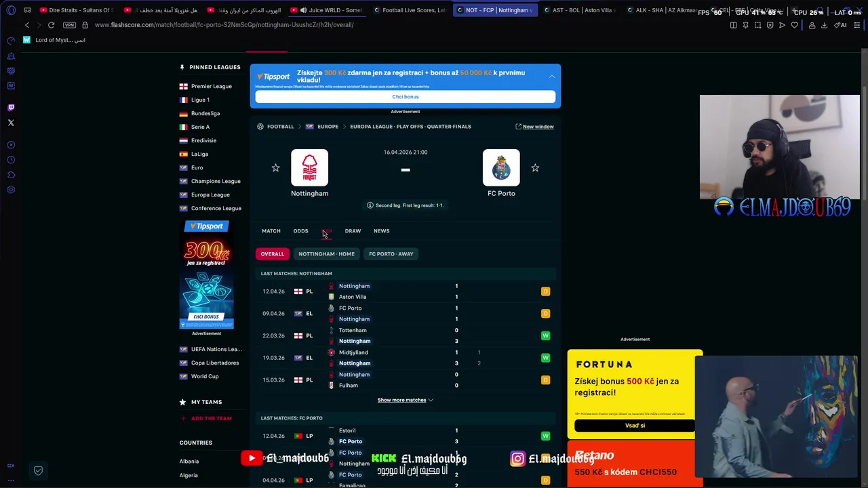Screen dimensions: 868x488
Task: Switch to Dire Straits - Sultans browser tab
Action: (76, 10)
